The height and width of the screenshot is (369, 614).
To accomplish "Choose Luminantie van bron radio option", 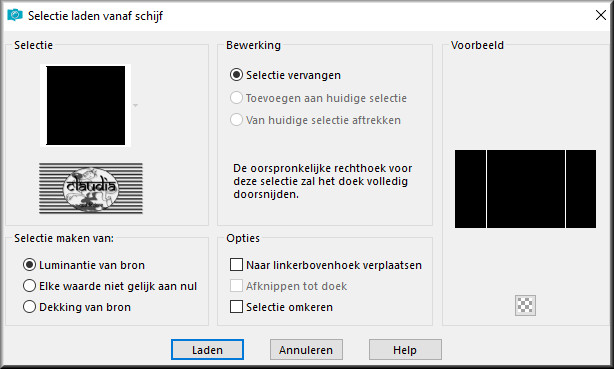I will point(29,265).
